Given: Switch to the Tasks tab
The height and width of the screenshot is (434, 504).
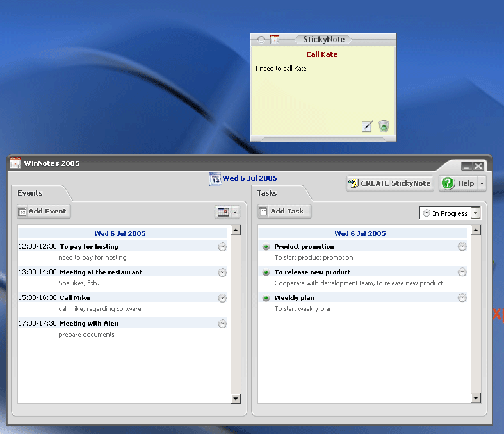Looking at the screenshot, I should pos(267,193).
